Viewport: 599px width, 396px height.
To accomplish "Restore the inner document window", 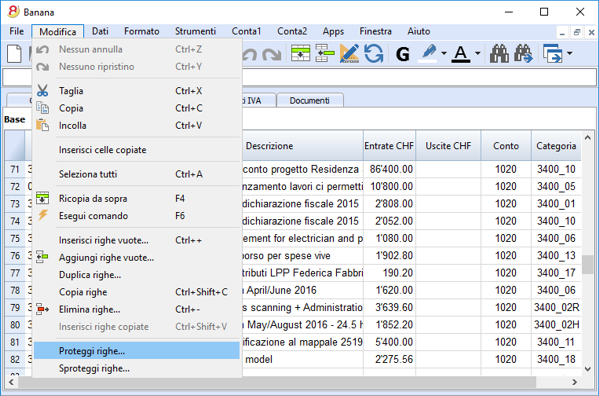I will (x=577, y=33).
